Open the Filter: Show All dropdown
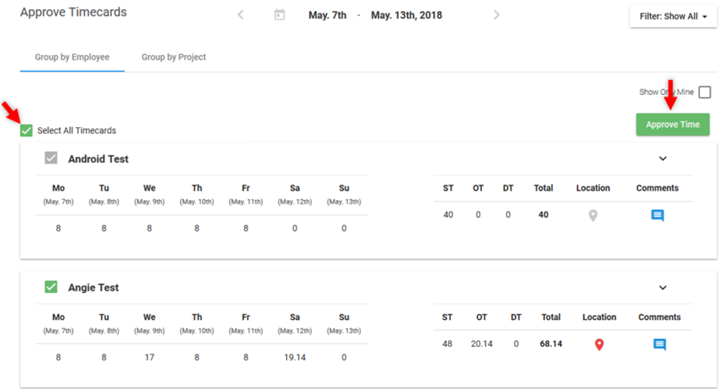This screenshot has width=720, height=391. click(x=673, y=17)
